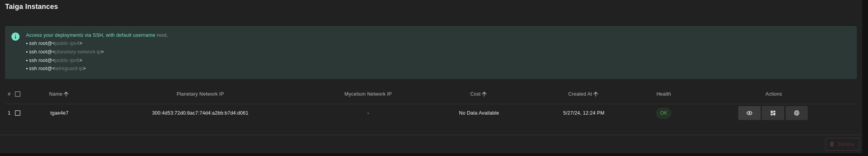Show details with the eye icon

(749, 113)
